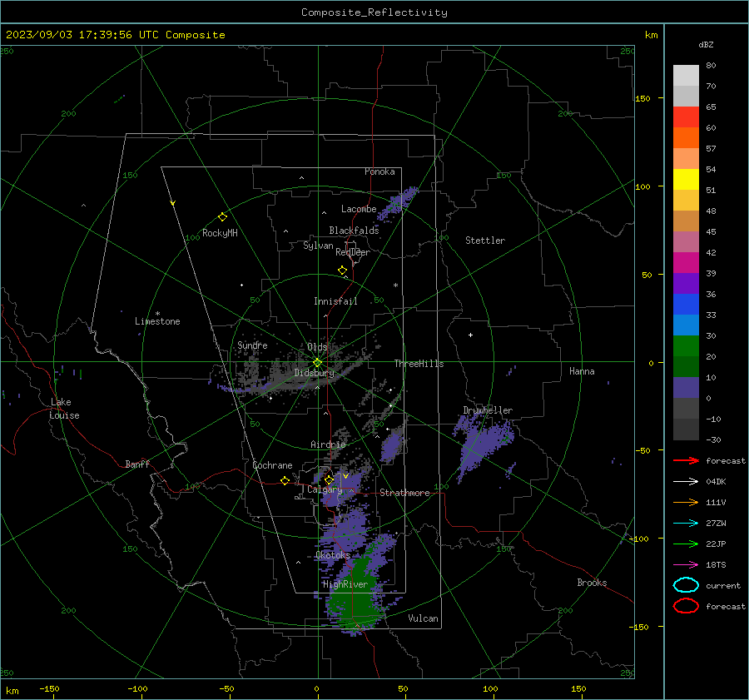Select the magenta 18TS arrow icon
Screen dimensions: 749x700
686,565
